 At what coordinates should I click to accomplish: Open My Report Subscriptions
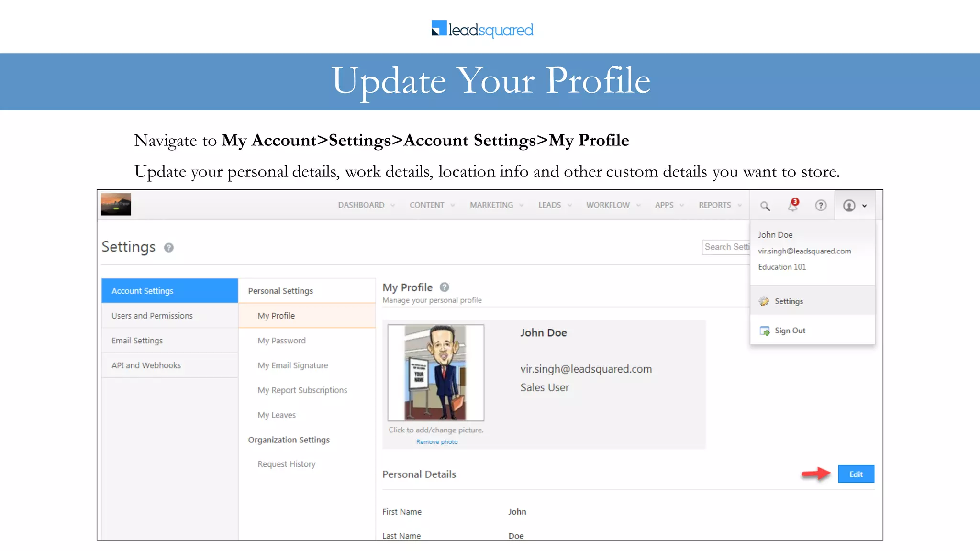302,390
